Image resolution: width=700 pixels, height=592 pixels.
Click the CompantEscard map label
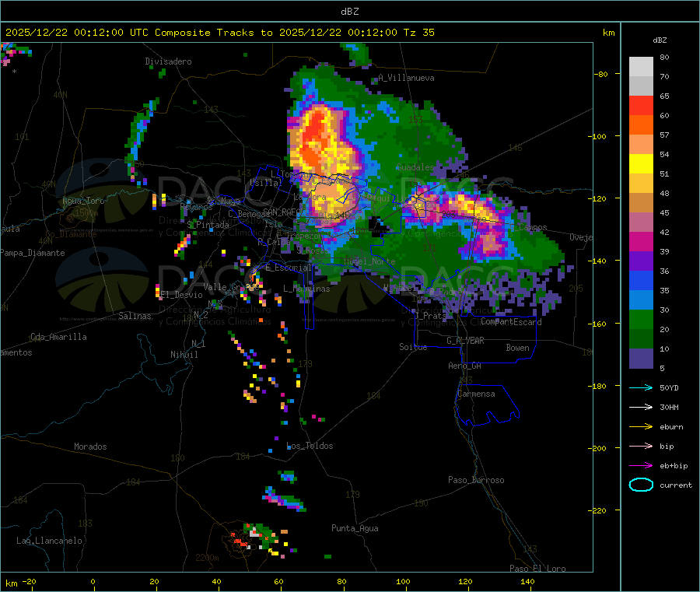click(511, 321)
